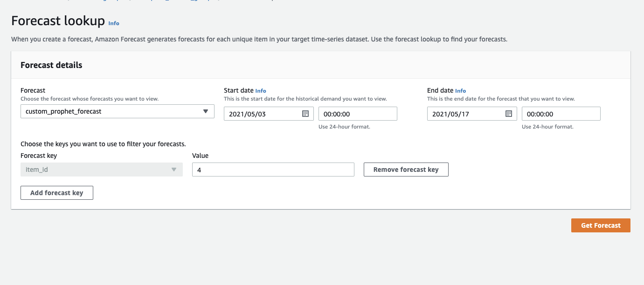Click the end date field 2021/05/17
This screenshot has width=644, height=285.
(x=464, y=114)
